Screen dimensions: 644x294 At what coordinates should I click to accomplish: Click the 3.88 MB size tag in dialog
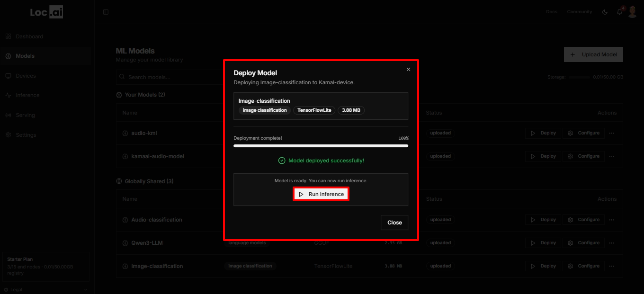click(351, 110)
